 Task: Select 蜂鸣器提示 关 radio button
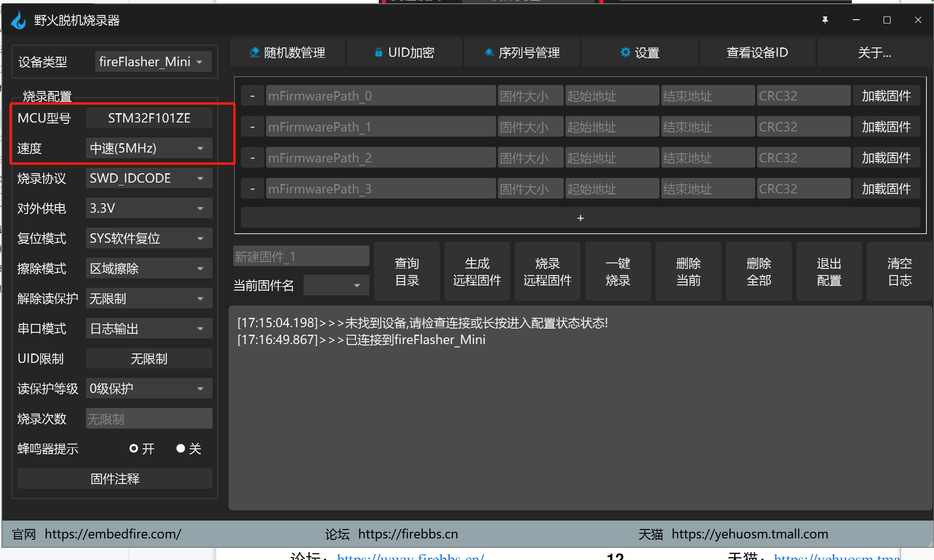pyautogui.click(x=181, y=448)
